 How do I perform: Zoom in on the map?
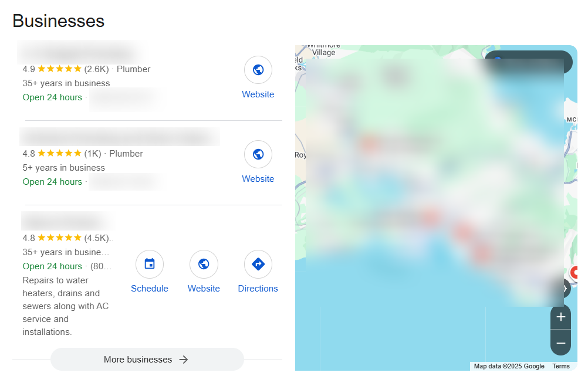coord(560,317)
